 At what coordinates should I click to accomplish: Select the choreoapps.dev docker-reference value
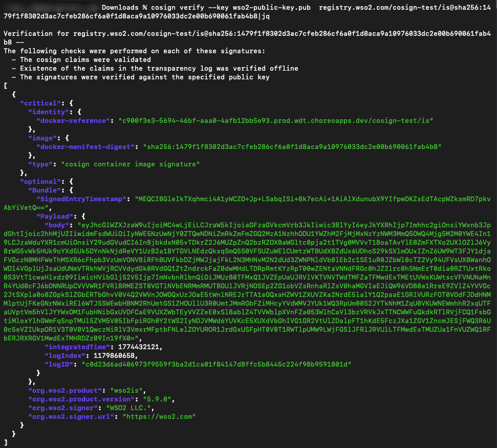click(x=276, y=120)
